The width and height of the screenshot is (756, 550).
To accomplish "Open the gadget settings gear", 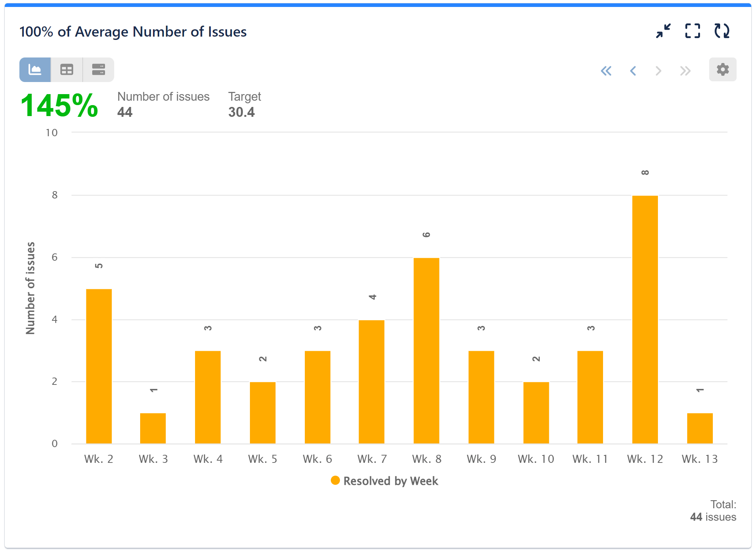I will [722, 69].
